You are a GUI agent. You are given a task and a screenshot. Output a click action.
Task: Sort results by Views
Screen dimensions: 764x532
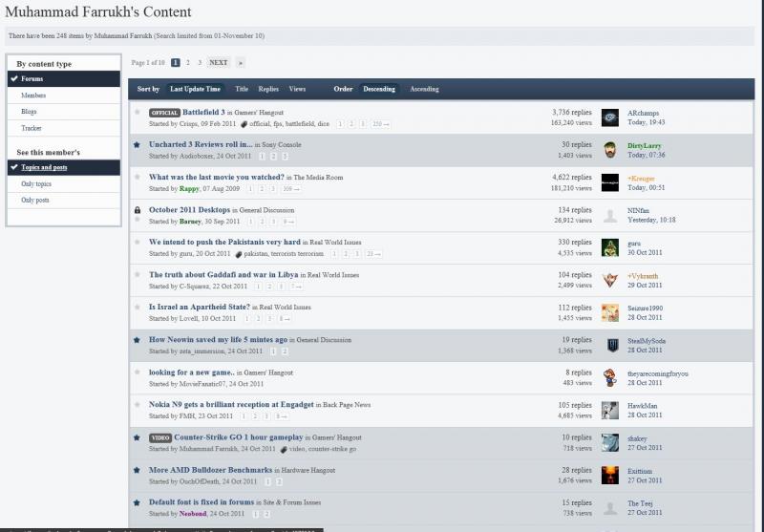[x=297, y=89]
